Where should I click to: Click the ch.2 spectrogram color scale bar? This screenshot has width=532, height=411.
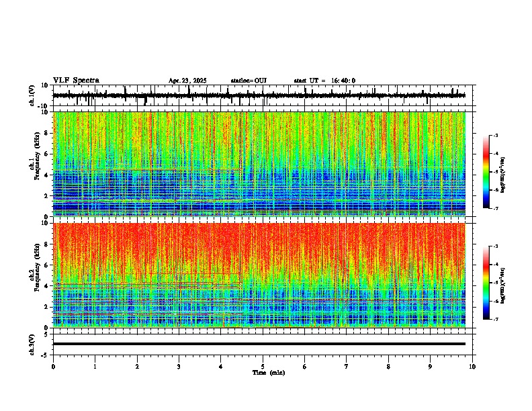pos(486,283)
